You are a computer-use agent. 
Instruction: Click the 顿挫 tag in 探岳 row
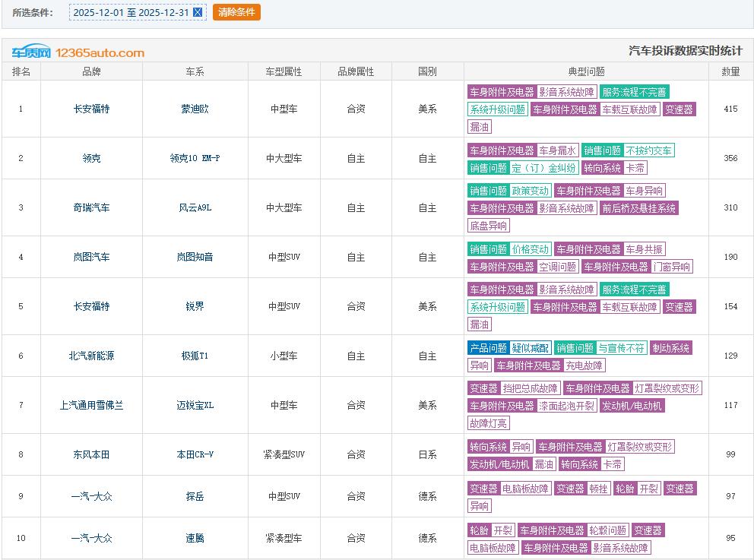[x=598, y=489]
